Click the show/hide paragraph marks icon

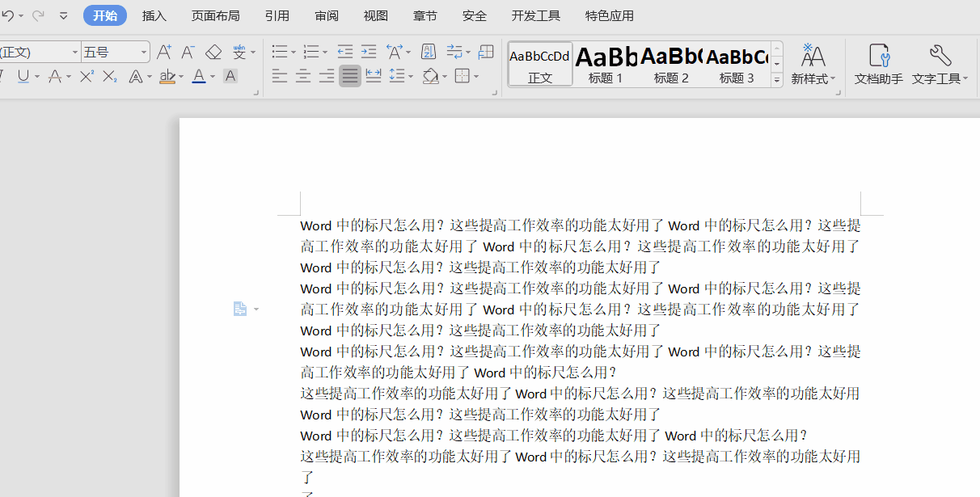pyautogui.click(x=454, y=52)
